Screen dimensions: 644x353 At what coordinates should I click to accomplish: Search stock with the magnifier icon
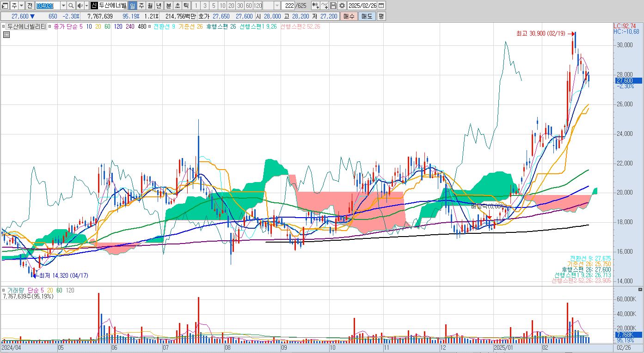click(71, 6)
